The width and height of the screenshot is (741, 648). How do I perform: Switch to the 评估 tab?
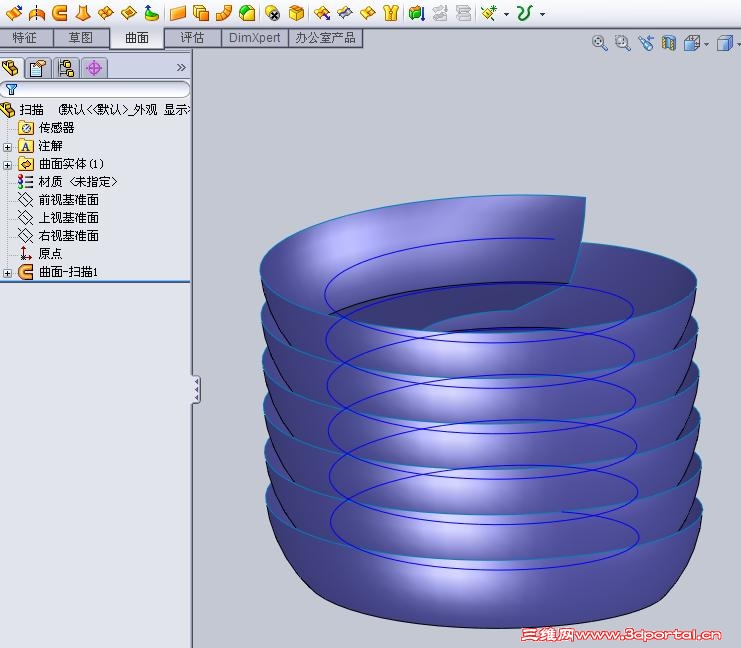click(x=192, y=38)
